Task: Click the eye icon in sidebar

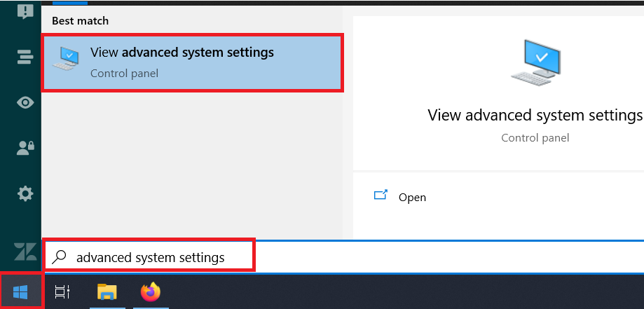Action: click(x=25, y=102)
